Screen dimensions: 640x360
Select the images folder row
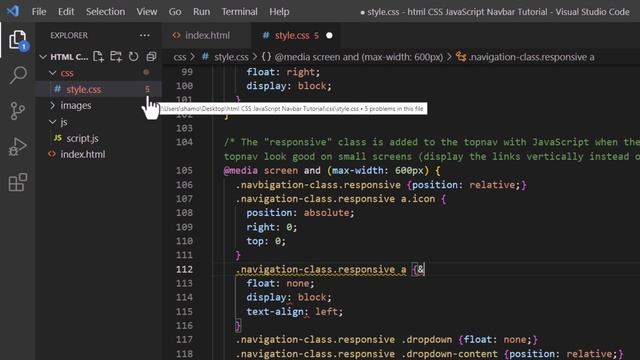[x=98, y=105]
